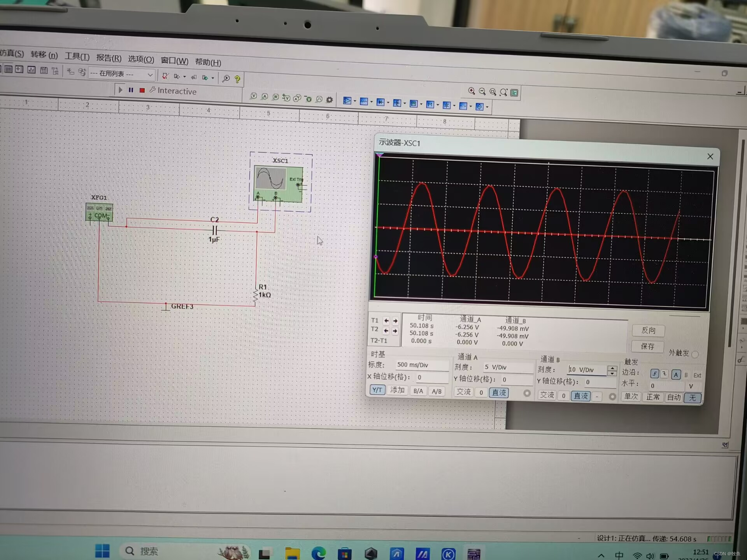
Task: Select the XSC1 oscilloscope on schematic
Action: [x=279, y=184]
